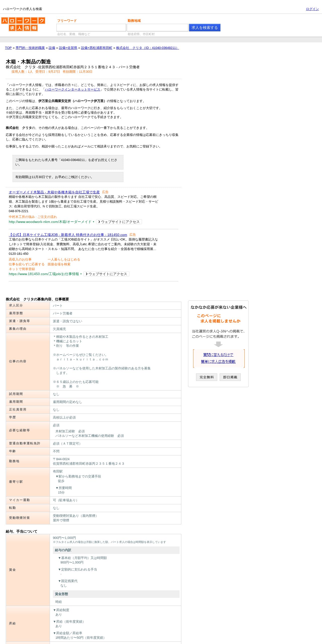The image size is (322, 644).
Task: Click the 受理日：9月27日 text
Action: pyautogui.click(x=48, y=72)
